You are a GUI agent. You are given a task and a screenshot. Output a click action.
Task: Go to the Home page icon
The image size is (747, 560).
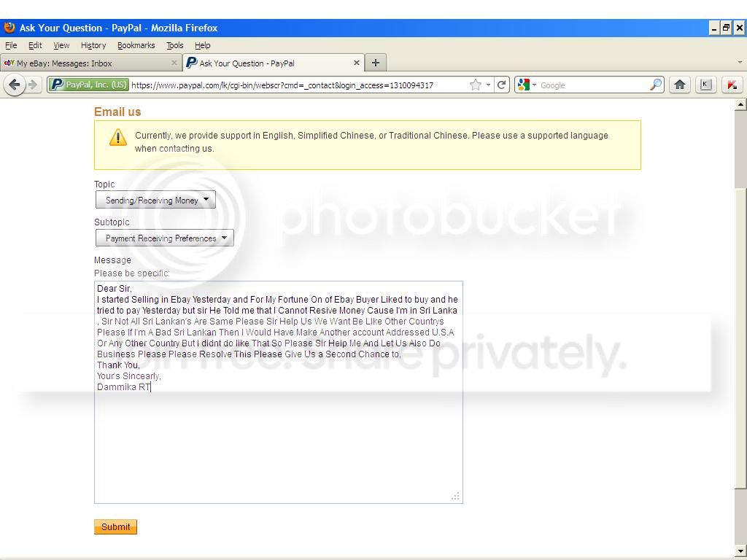click(x=679, y=85)
